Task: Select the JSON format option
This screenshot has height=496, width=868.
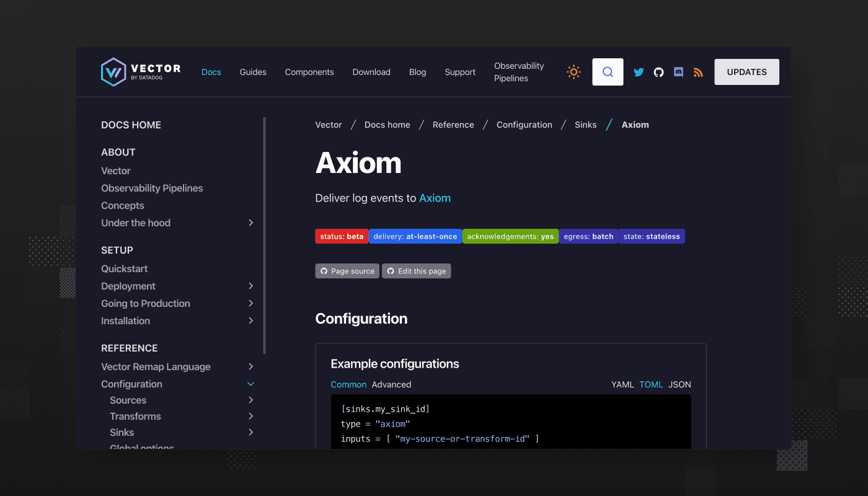Action: (x=680, y=384)
